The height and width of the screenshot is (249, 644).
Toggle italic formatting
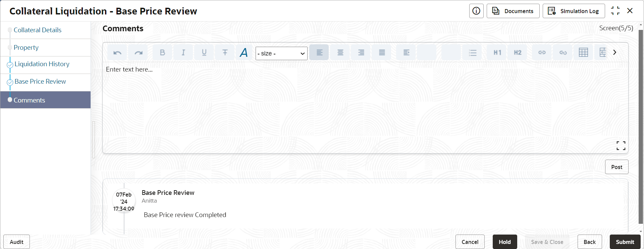click(x=183, y=52)
